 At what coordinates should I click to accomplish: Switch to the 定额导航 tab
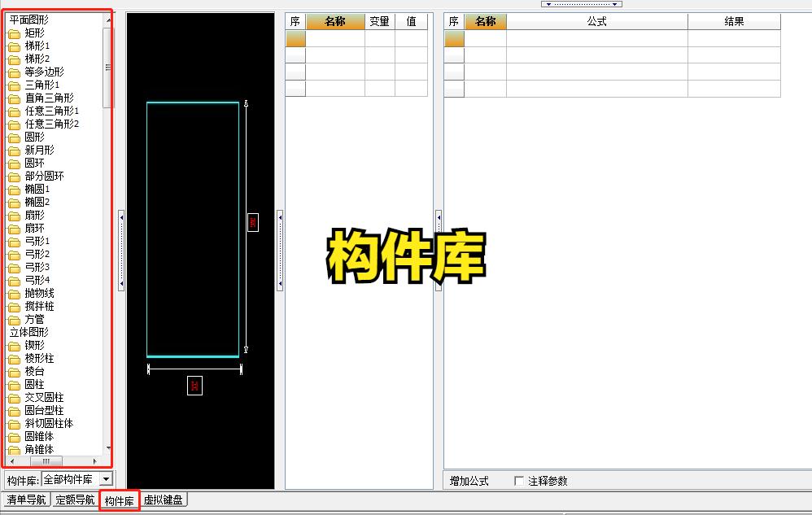(76, 500)
